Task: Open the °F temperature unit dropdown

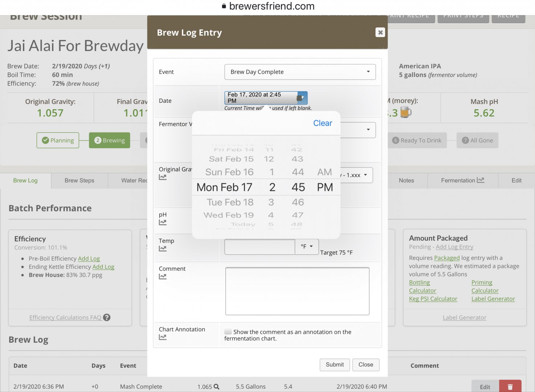Action: 307,246
